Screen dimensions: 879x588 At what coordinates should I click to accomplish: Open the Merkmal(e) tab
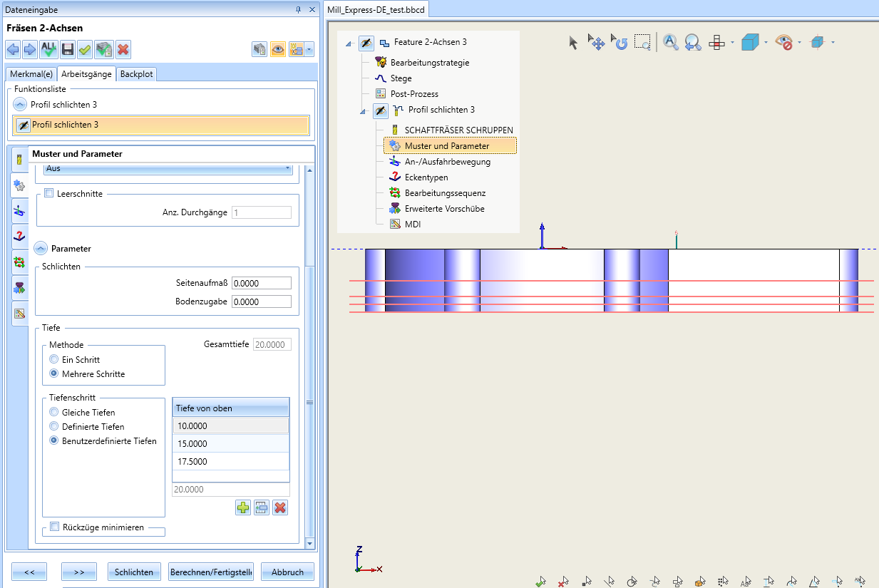click(x=31, y=74)
